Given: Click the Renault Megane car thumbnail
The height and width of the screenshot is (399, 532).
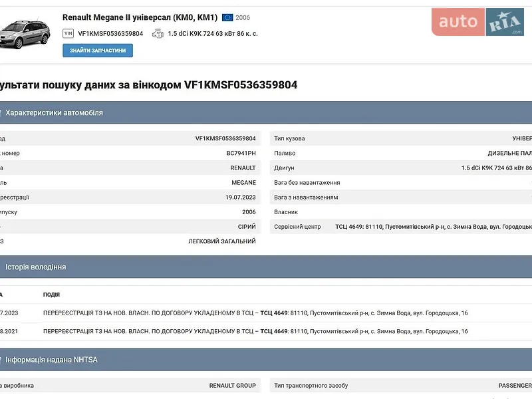Looking at the screenshot, I should coord(25,35).
